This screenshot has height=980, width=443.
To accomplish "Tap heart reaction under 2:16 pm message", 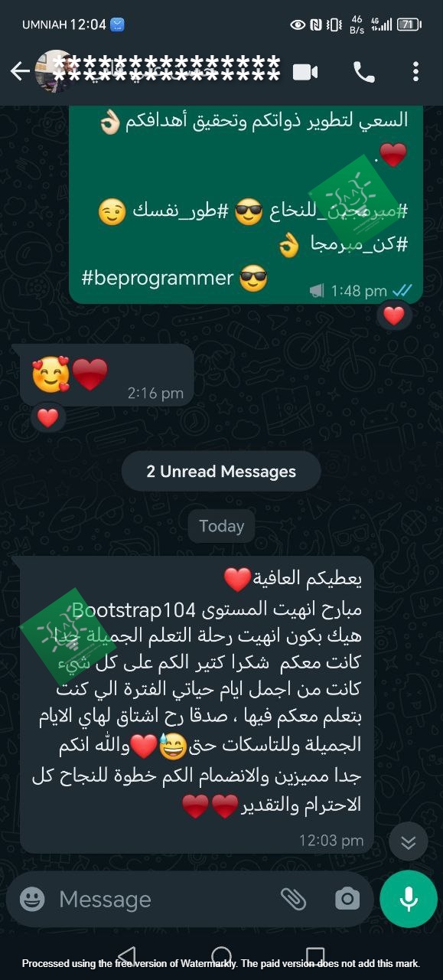I will pyautogui.click(x=47, y=417).
